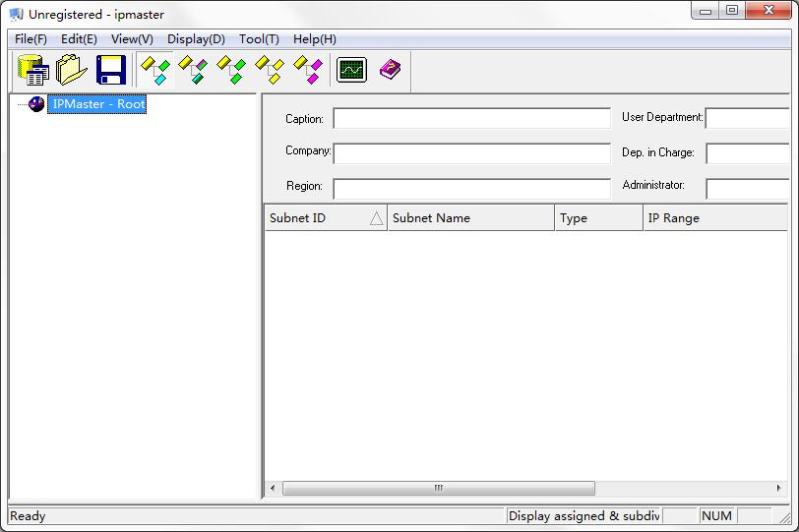The height and width of the screenshot is (532, 799).
Task: Open the File(F) menu
Action: pos(31,39)
